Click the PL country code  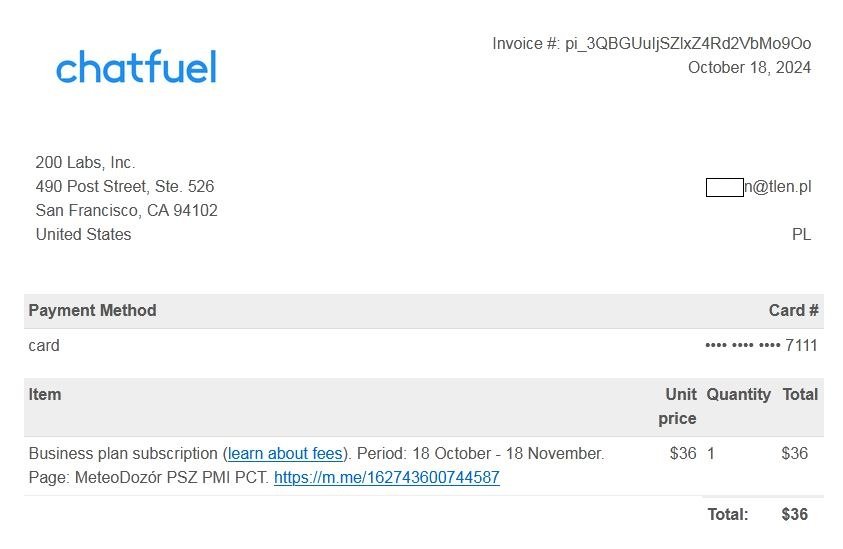pyautogui.click(x=801, y=234)
